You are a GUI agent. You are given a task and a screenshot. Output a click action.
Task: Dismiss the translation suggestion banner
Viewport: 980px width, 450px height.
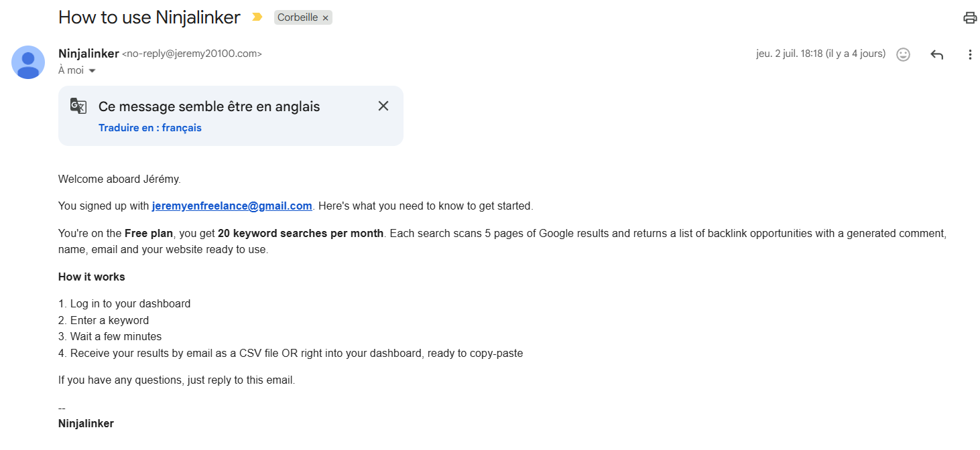tap(383, 106)
